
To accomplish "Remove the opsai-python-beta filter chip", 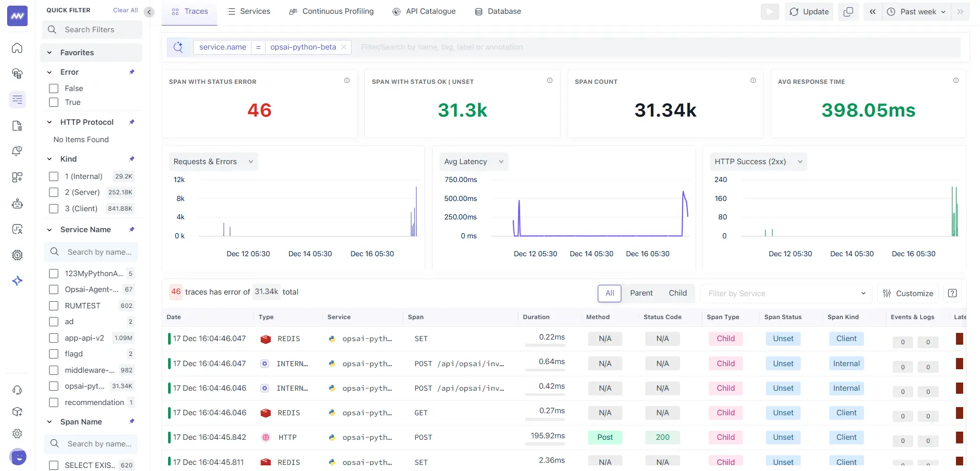I will (344, 47).
